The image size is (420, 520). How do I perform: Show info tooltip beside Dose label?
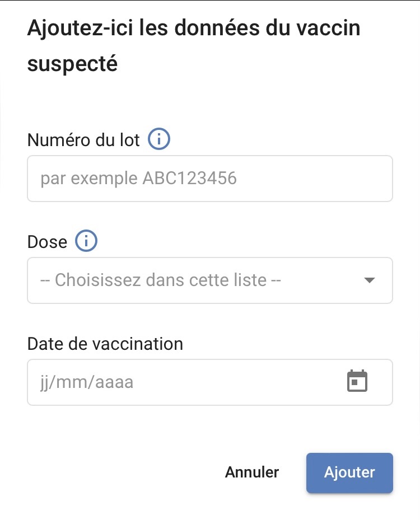(86, 241)
